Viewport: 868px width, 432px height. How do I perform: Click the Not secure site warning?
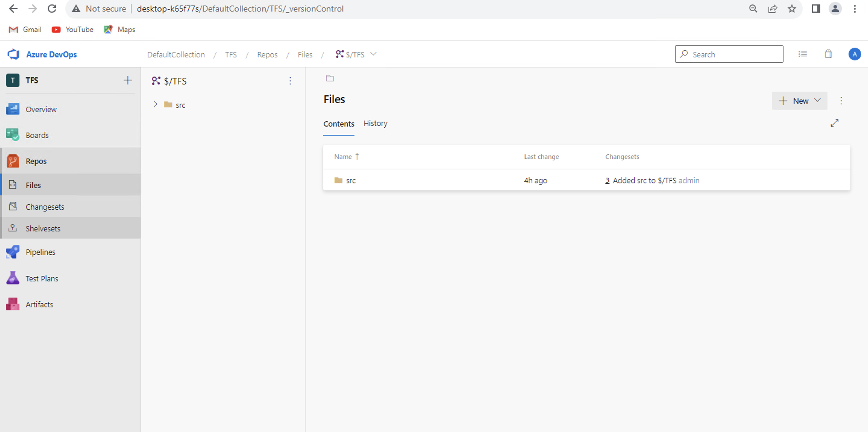tap(99, 8)
